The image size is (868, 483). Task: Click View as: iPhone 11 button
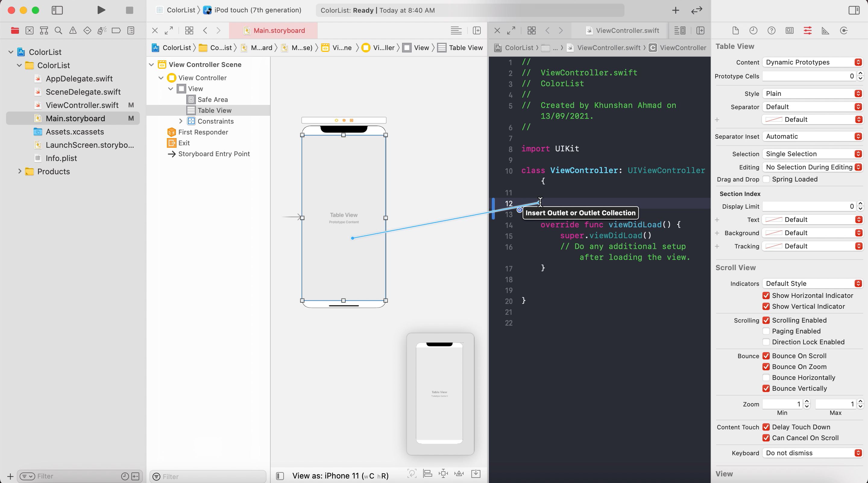[x=340, y=475]
